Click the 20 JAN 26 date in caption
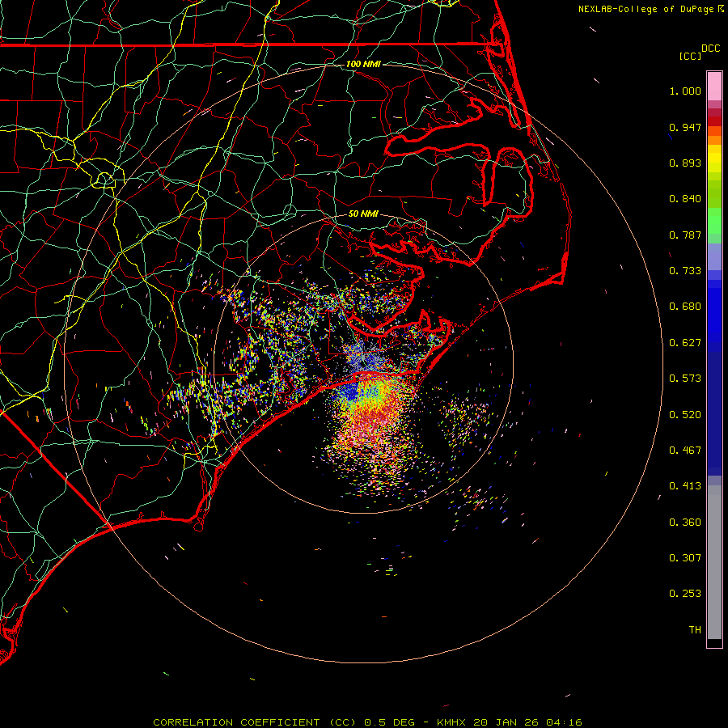 pos(506,722)
